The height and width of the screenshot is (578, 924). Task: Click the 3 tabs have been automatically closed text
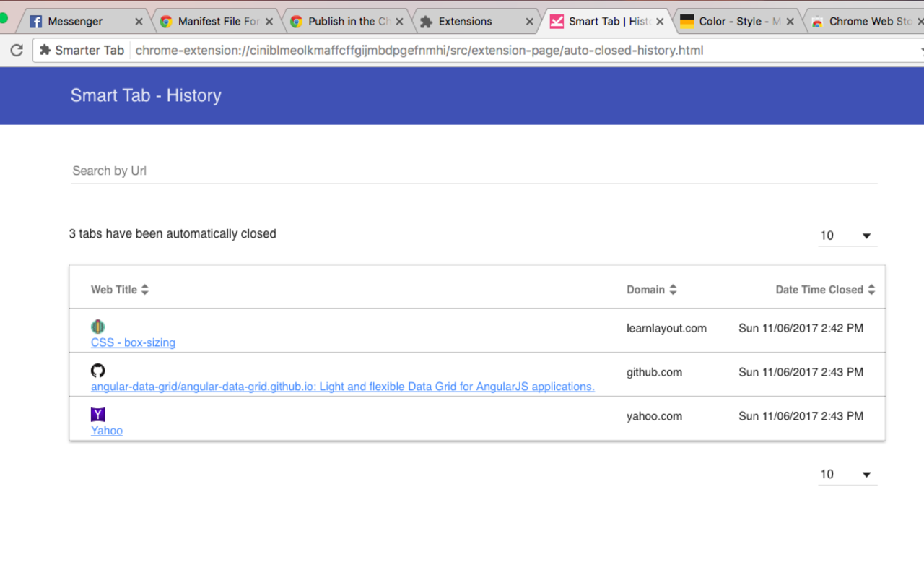point(173,234)
